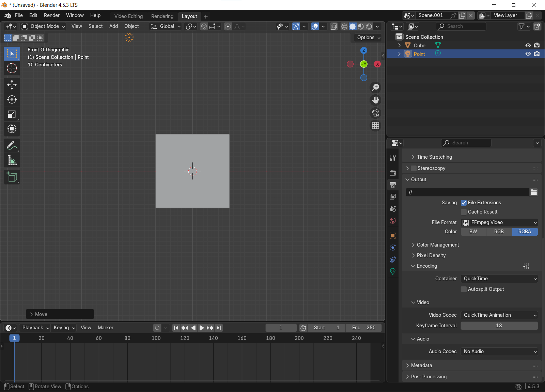
Task: Open the Video Codec dropdown
Action: (499, 315)
